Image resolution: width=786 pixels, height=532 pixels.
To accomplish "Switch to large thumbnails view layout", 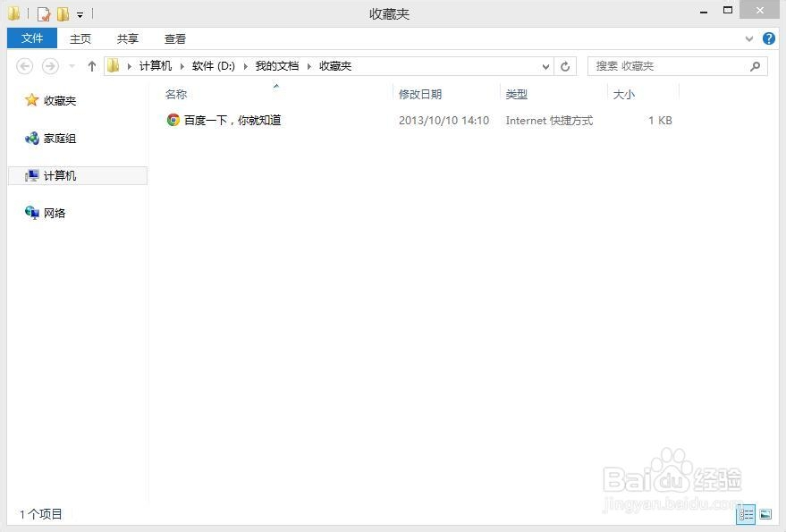I will (x=765, y=514).
